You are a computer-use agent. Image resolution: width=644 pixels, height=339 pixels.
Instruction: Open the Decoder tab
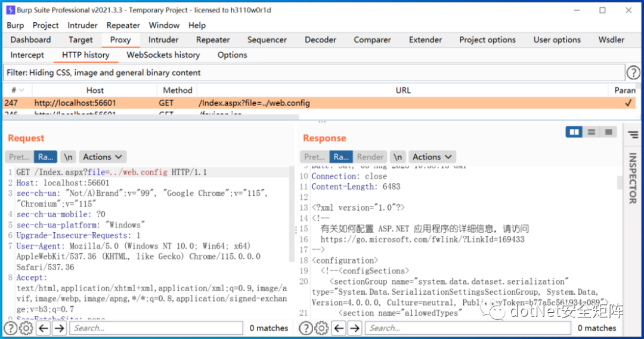coord(320,40)
